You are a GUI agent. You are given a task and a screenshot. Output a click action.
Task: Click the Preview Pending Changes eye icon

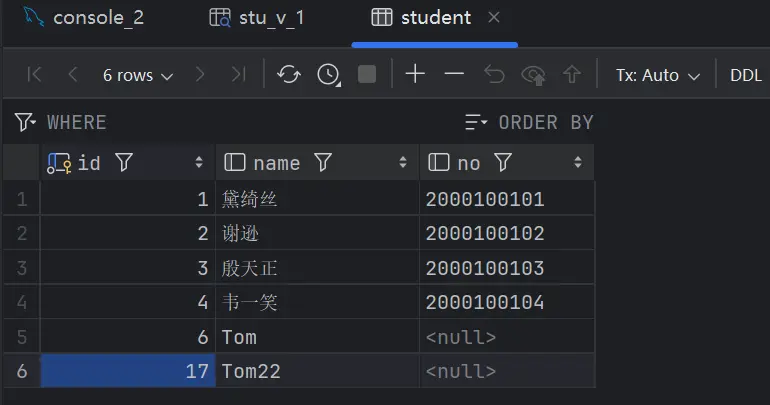[x=534, y=75]
